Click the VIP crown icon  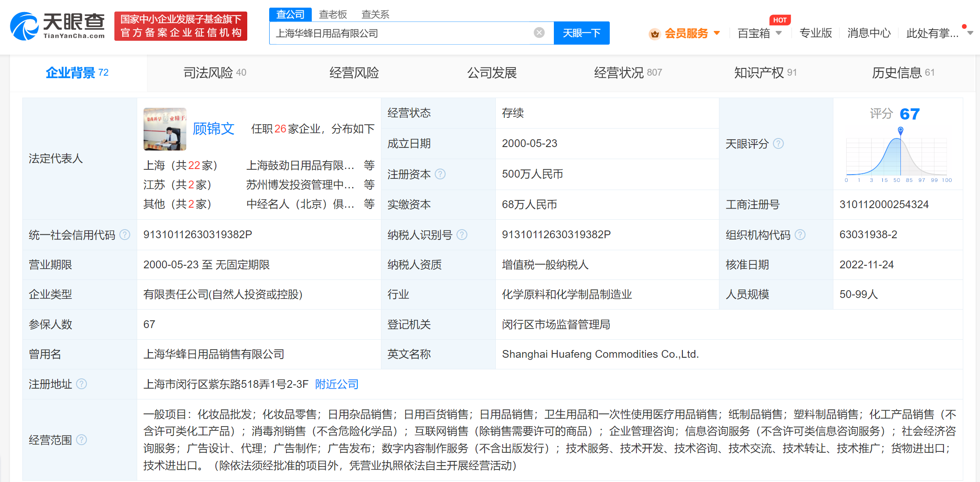point(654,34)
